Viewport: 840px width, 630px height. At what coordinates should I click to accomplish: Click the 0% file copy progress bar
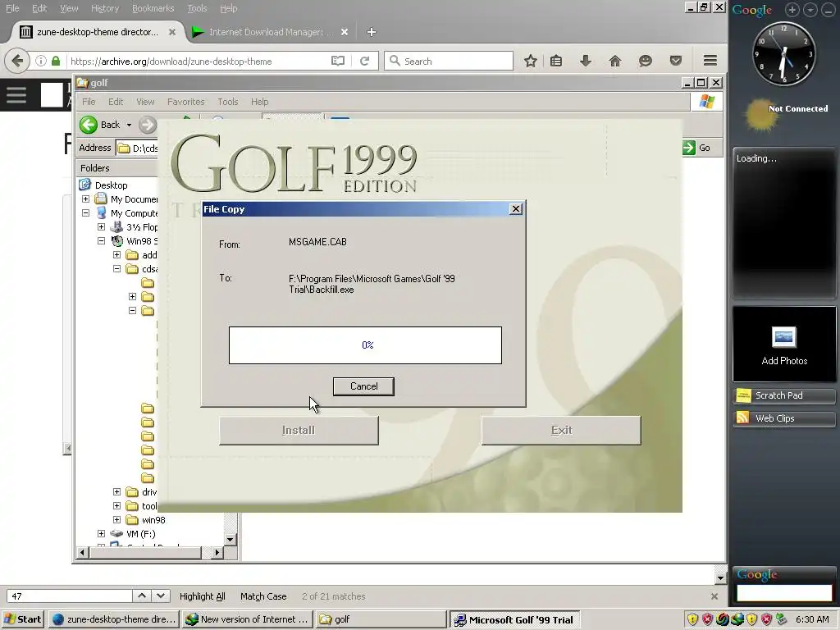pos(365,345)
